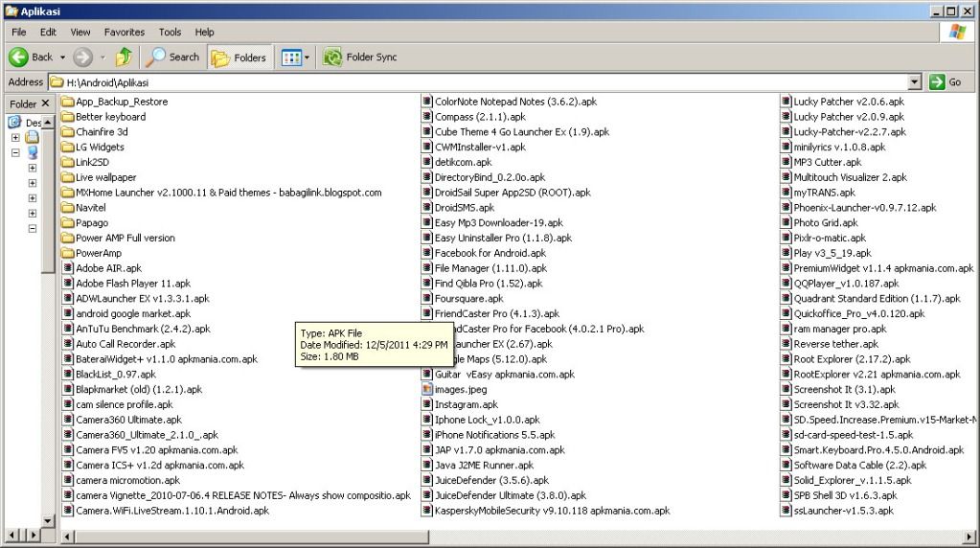980x548 pixels.
Task: Click the grey Forward arrow icon
Action: [x=82, y=57]
